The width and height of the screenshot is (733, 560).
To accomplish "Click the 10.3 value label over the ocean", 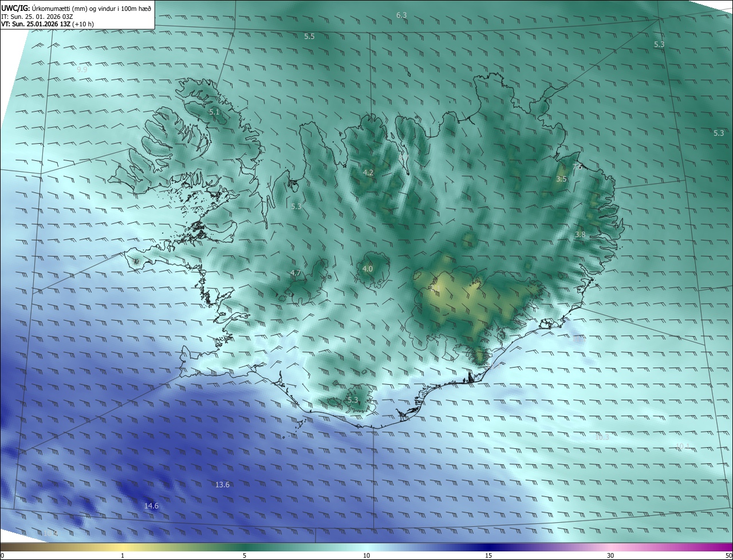I will pyautogui.click(x=602, y=437).
